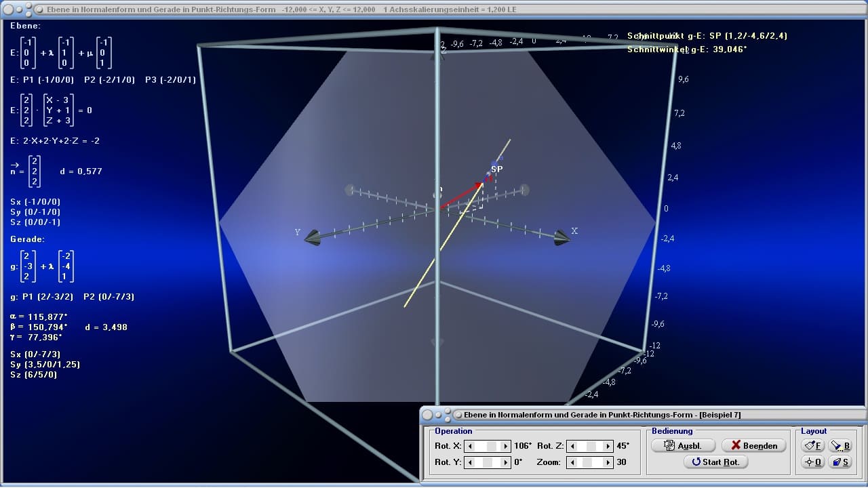Increase Zoom with right arrow
868x488 pixels.
tap(608, 462)
